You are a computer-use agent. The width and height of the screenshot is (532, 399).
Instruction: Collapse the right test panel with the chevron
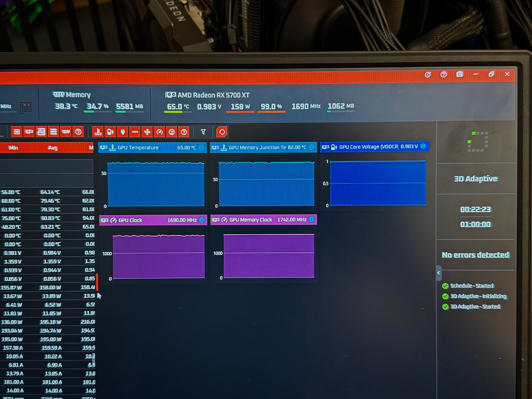439,273
